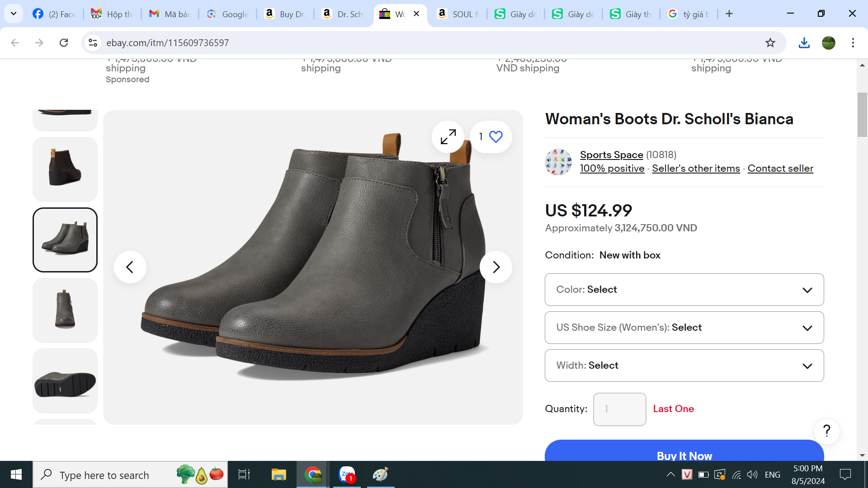The height and width of the screenshot is (488, 868).
Task: Switch ENG input language indicator
Action: pyautogui.click(x=773, y=474)
